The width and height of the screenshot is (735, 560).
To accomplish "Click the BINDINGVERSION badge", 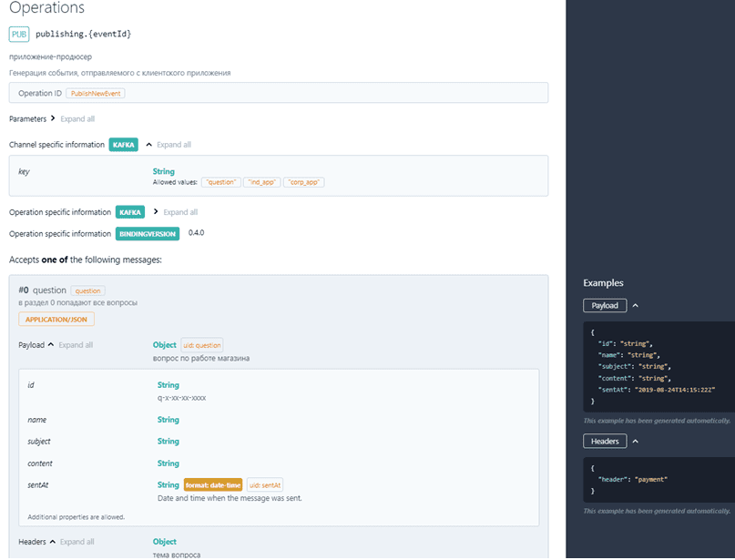I will [x=147, y=233].
